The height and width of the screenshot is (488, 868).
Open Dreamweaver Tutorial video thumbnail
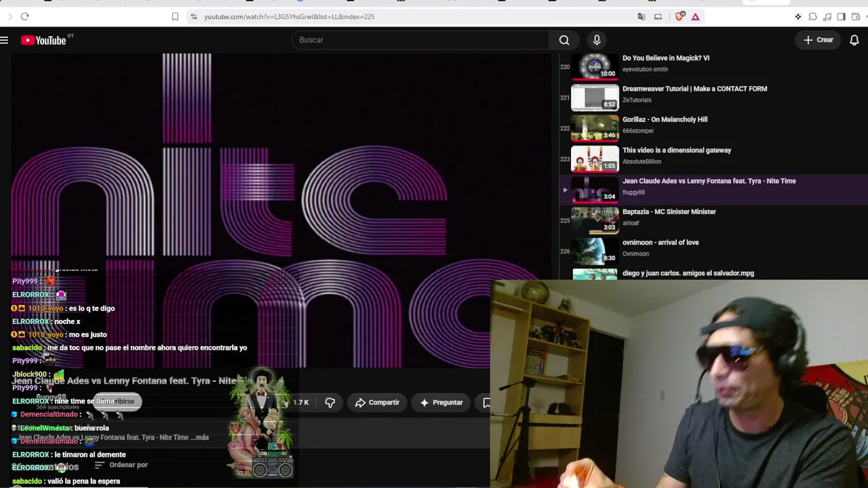(x=595, y=97)
